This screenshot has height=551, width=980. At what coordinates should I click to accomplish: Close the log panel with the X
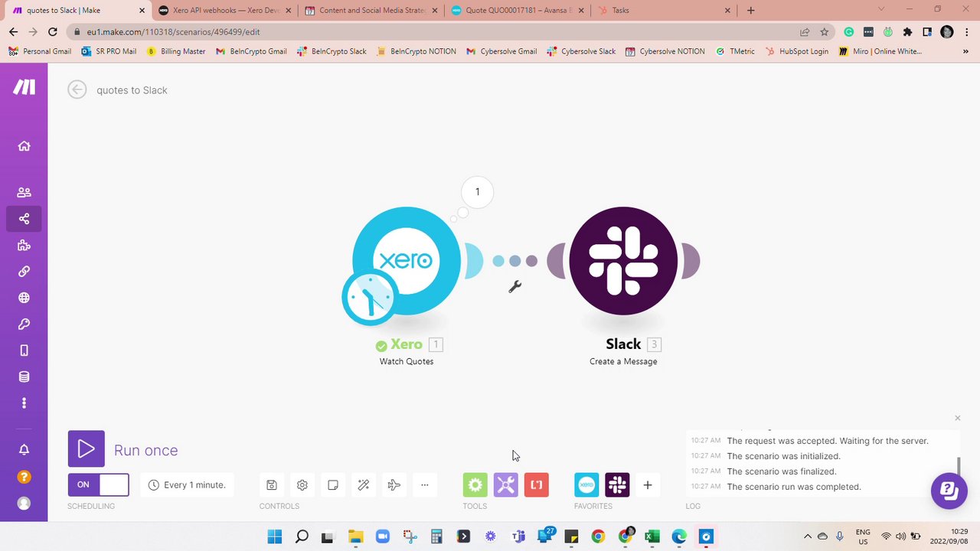(x=957, y=418)
